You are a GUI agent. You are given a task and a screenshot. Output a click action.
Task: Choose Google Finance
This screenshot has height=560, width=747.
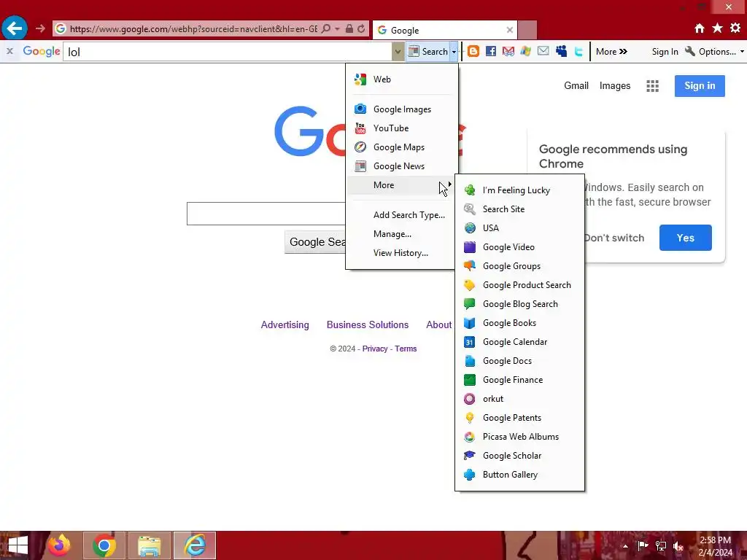(519, 380)
